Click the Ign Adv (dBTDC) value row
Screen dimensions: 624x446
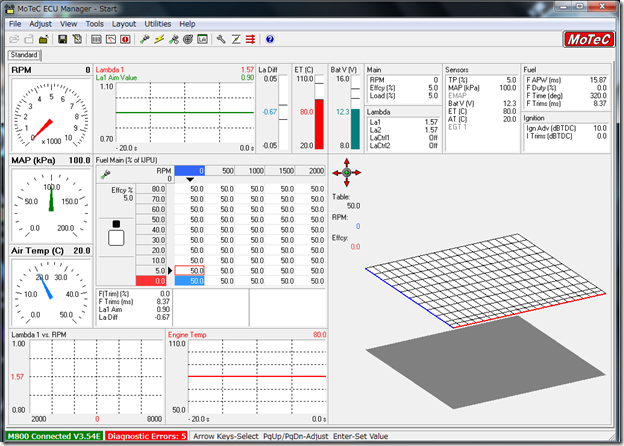[x=566, y=128]
